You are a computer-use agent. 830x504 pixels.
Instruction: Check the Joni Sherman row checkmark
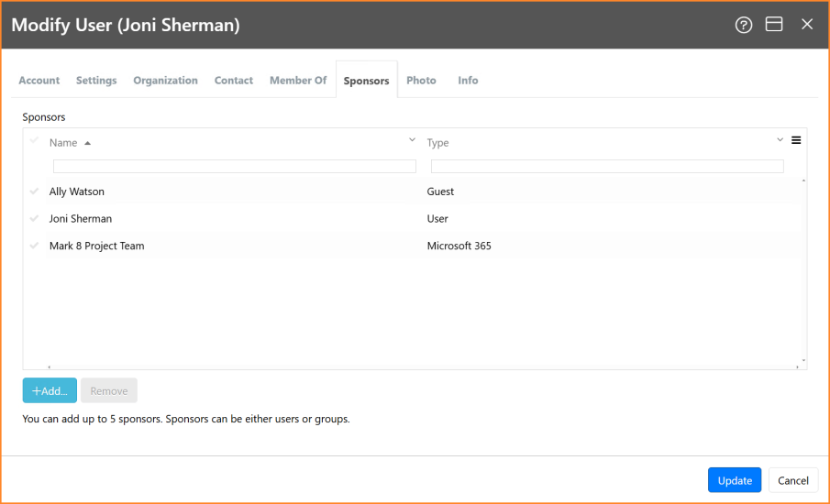point(35,218)
